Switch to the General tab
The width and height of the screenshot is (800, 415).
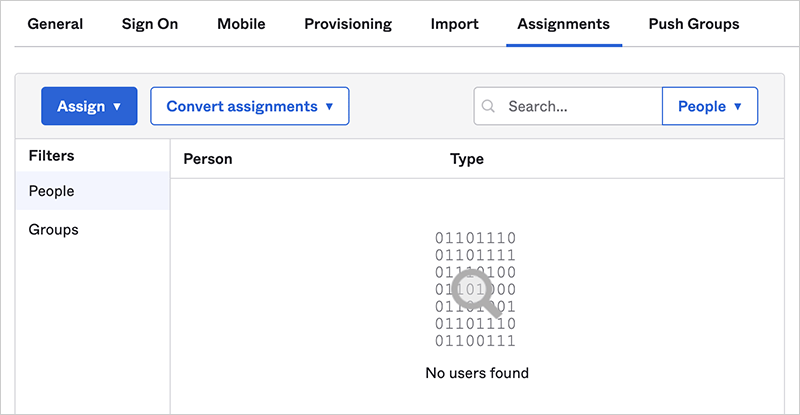[55, 24]
